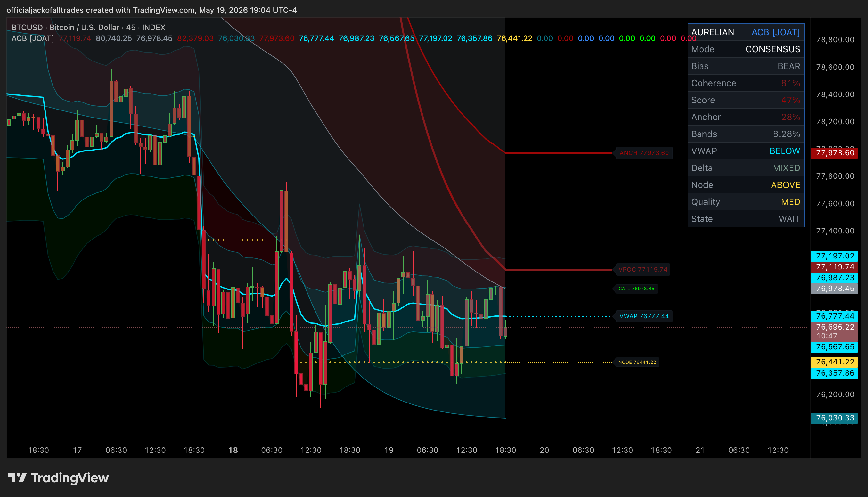Click the TradingView logo at the bottom left
The height and width of the screenshot is (497, 868).
click(x=58, y=477)
